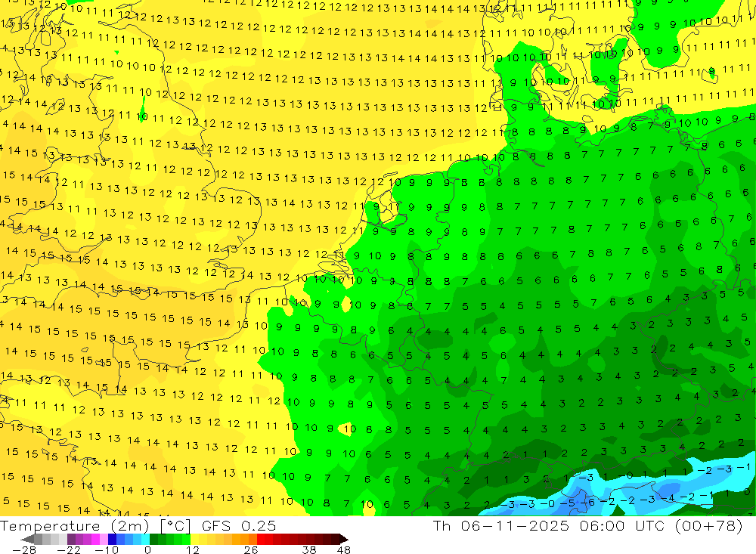Click the '06:00 UTC' time label
This screenshot has width=756, height=554.
pyautogui.click(x=621, y=525)
